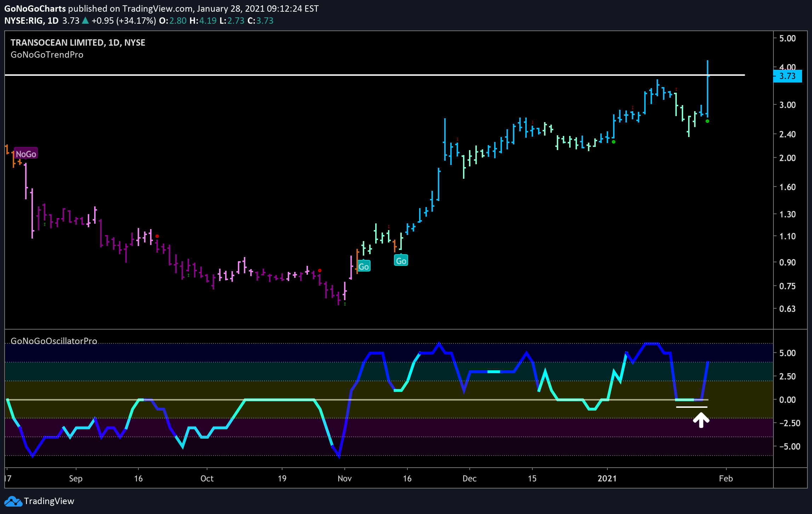Click the GoNoGoCharts publisher name

(x=35, y=8)
